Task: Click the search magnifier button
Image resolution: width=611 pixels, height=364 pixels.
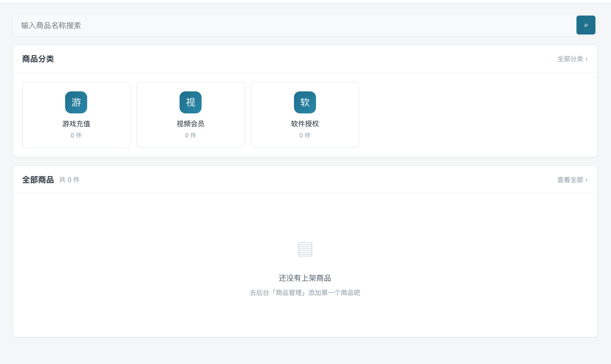Action: [x=586, y=25]
